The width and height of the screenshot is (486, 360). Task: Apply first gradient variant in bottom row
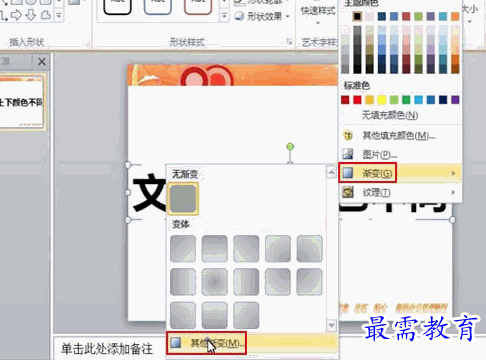(x=183, y=315)
